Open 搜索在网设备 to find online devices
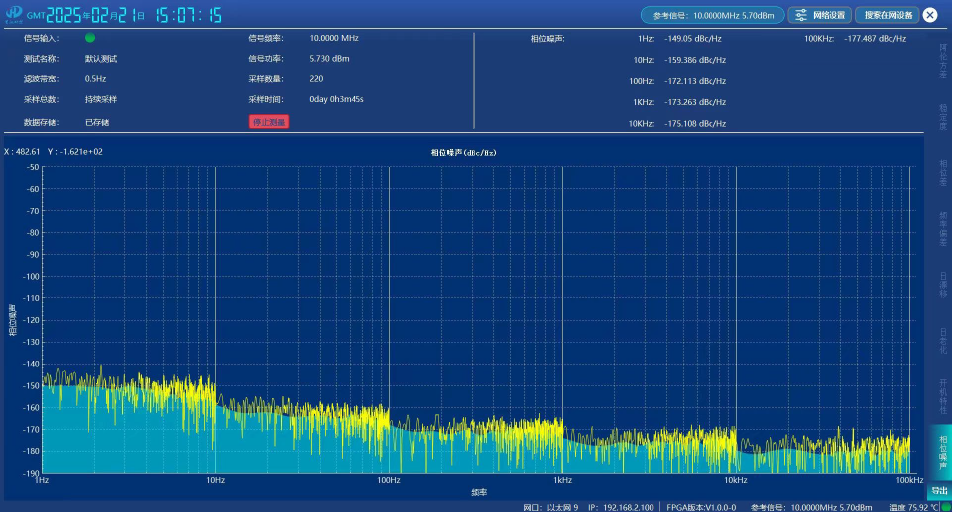 pos(888,15)
